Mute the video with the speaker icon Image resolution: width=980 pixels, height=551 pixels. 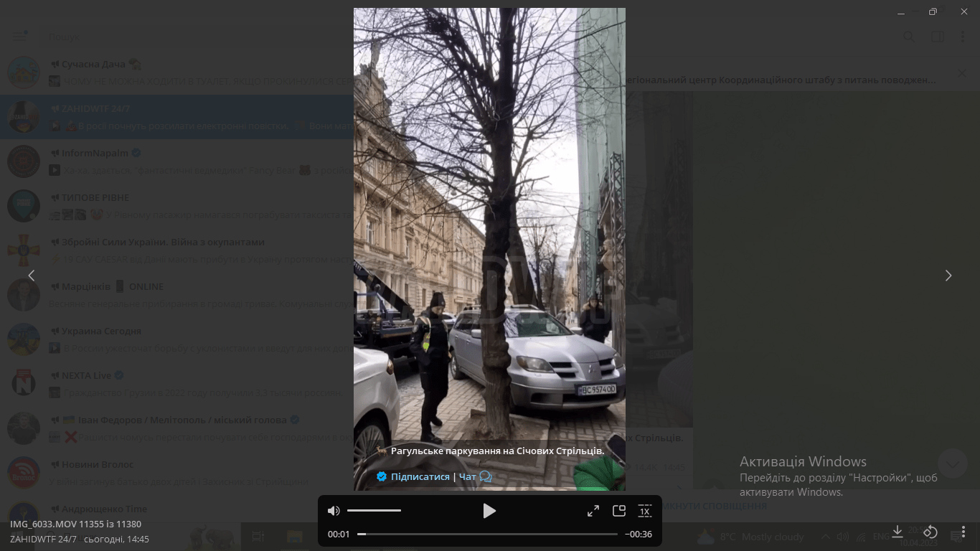pyautogui.click(x=334, y=511)
